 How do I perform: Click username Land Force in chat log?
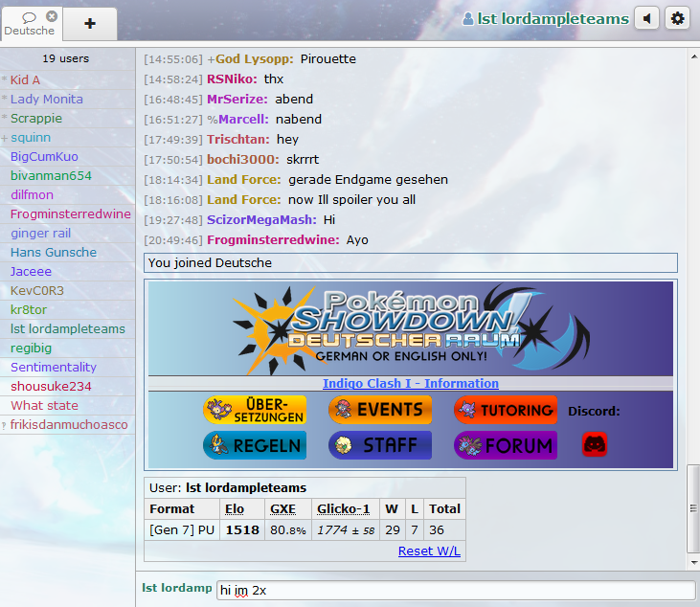[x=243, y=179]
